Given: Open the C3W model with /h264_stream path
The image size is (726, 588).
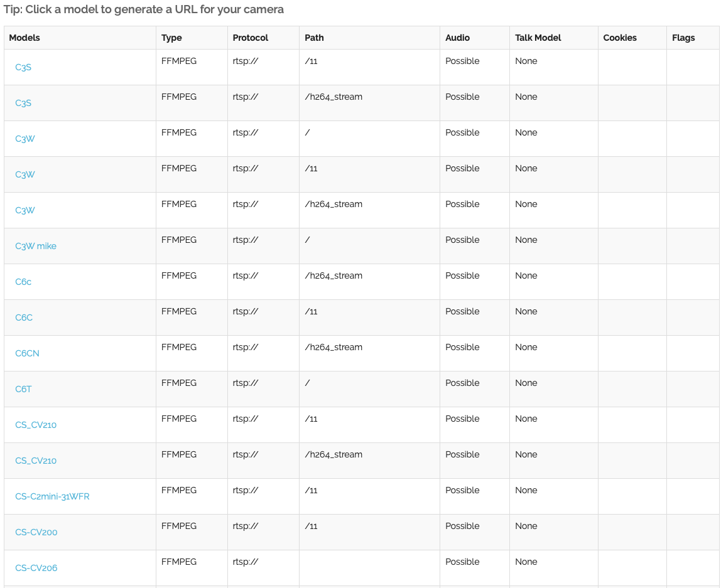Looking at the screenshot, I should [25, 210].
